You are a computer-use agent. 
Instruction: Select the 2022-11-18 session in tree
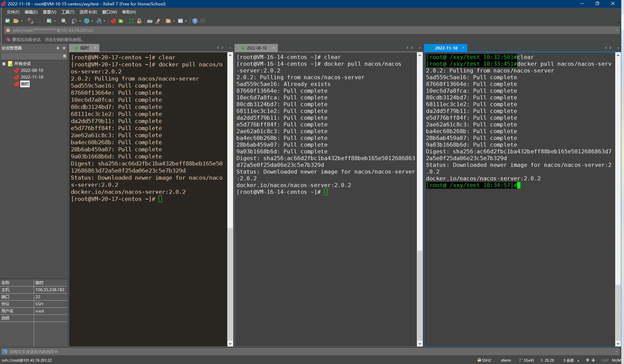pyautogui.click(x=32, y=77)
